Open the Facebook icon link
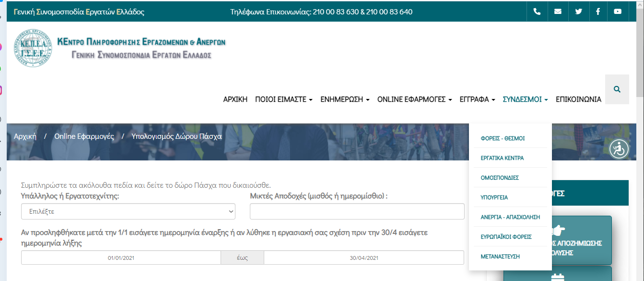Viewport: 644px width, 281px height. click(598, 12)
